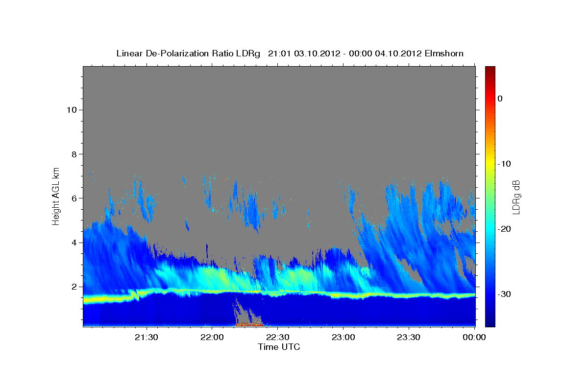Click the plot title 'Linear De-Polarization Ratio LDRg'
Screen dimensions: 588x392
[188, 53]
